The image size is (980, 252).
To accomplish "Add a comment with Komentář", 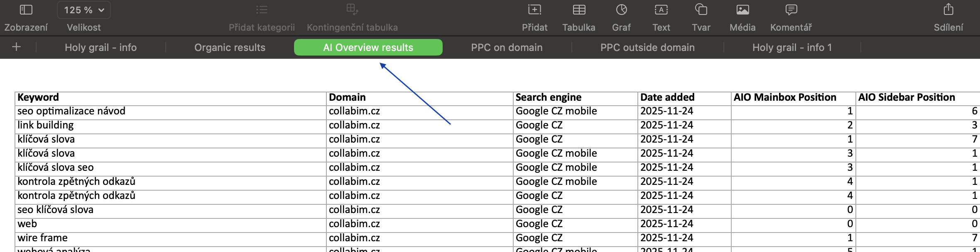I will click(791, 10).
